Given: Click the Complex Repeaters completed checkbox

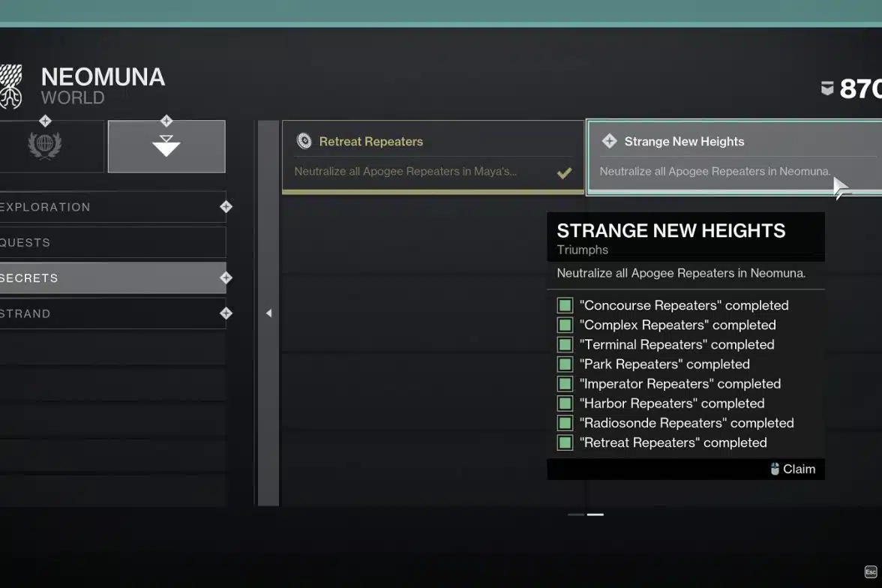Looking at the screenshot, I should click(565, 325).
